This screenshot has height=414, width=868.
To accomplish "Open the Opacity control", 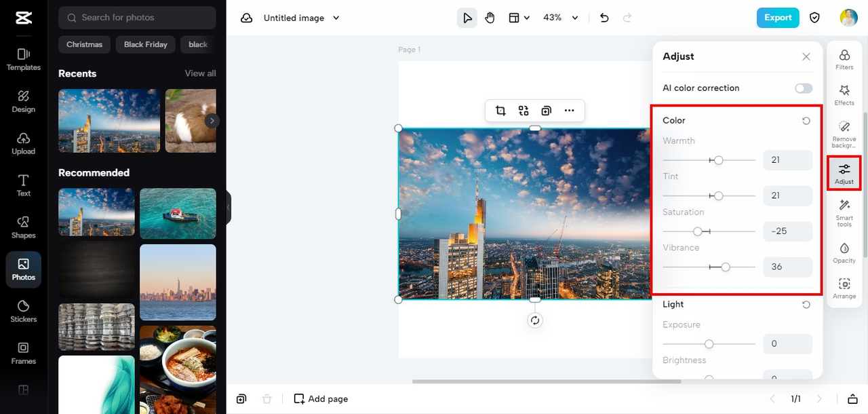I will (x=844, y=252).
